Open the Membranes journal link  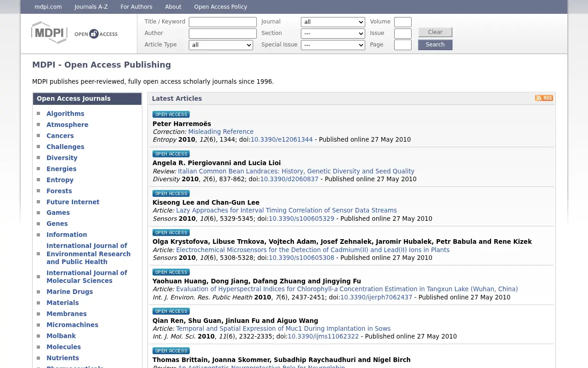tap(67, 314)
